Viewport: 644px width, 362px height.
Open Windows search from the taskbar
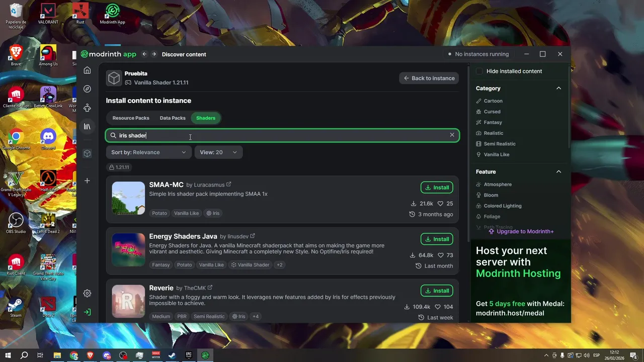pos(24,355)
